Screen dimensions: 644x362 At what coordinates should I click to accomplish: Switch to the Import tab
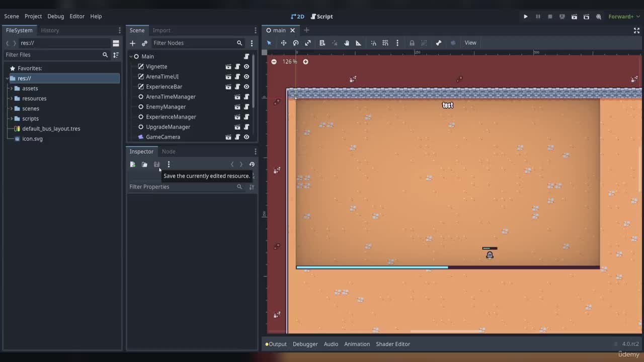point(162,30)
